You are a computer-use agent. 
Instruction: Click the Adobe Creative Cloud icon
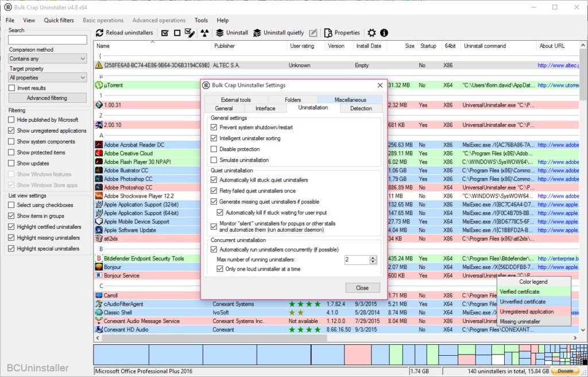click(x=99, y=153)
